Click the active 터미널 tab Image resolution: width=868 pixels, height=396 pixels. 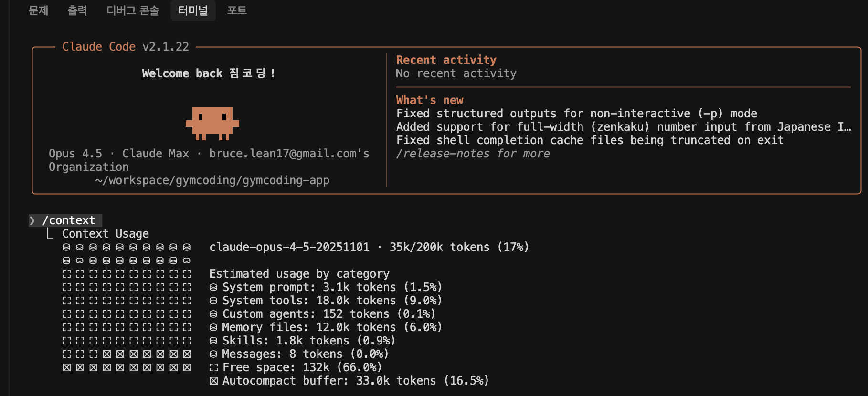pos(193,10)
